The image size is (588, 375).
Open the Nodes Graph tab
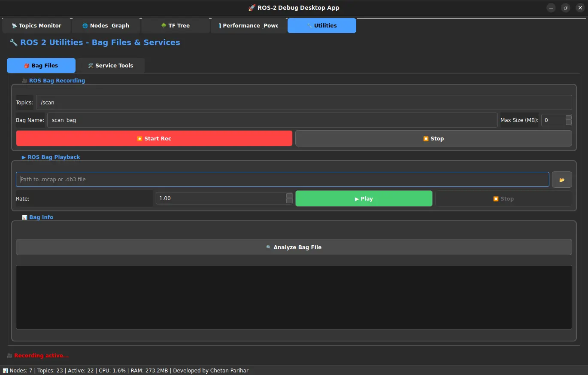coord(106,26)
